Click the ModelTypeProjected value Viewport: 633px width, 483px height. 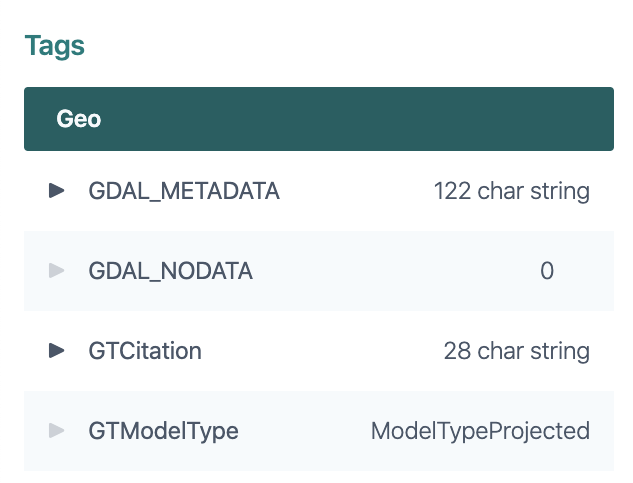click(x=480, y=431)
